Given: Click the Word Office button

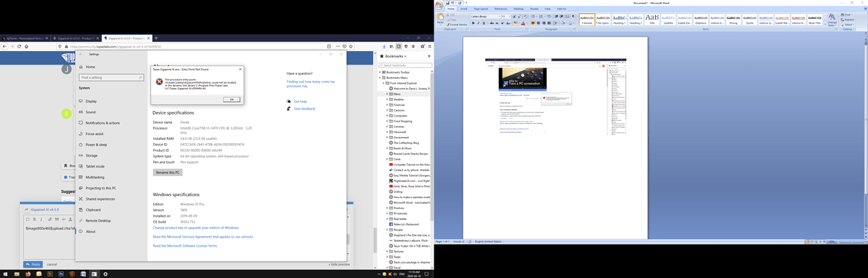Looking at the screenshot, I should coord(440,4).
